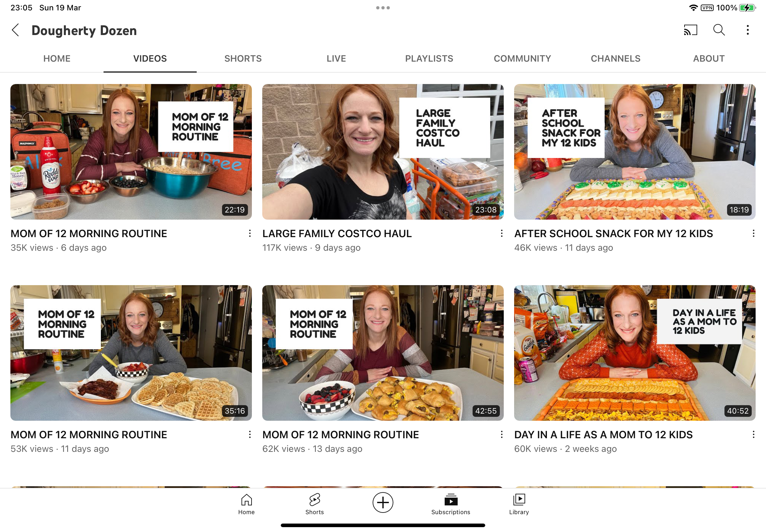Go to Home in bottom navigation

coord(246,504)
